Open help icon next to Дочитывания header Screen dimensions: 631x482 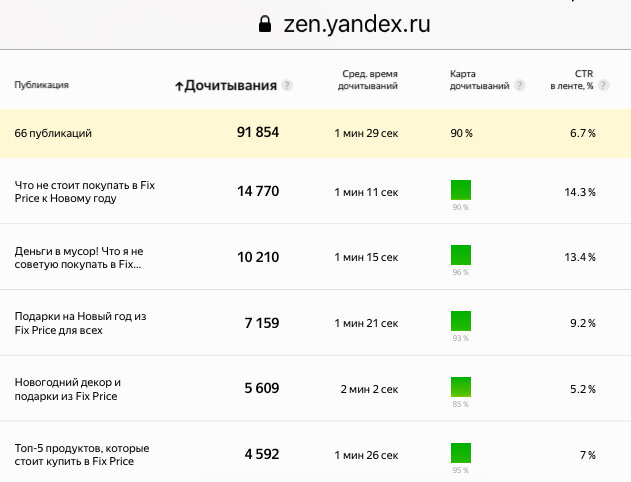tap(287, 85)
